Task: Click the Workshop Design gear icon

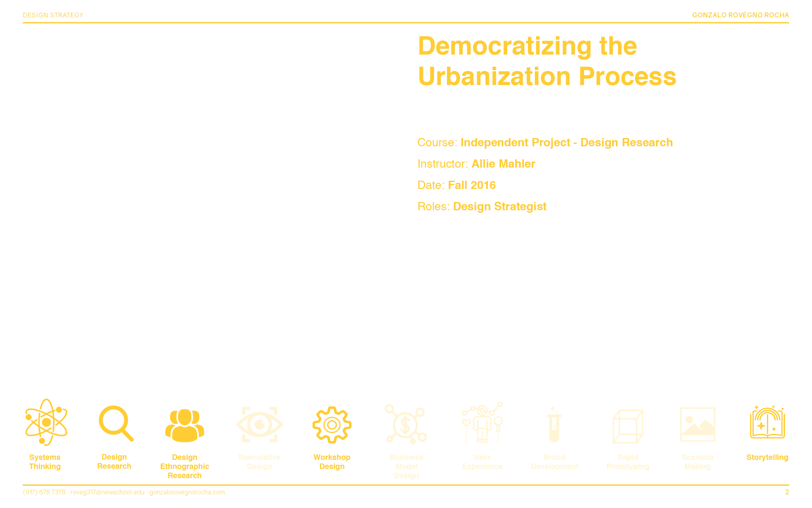Action: tap(332, 425)
